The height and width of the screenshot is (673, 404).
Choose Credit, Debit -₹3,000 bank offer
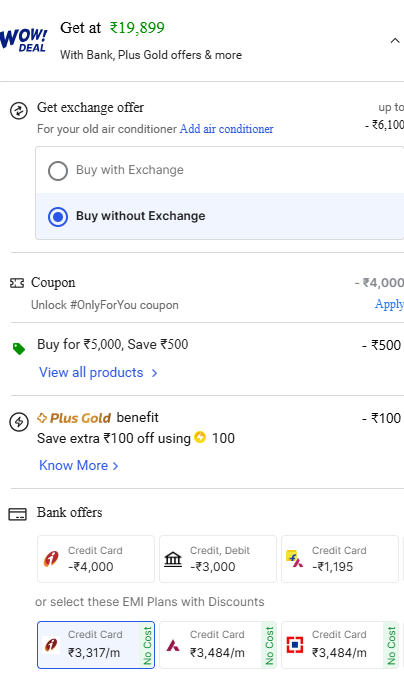pos(218,559)
